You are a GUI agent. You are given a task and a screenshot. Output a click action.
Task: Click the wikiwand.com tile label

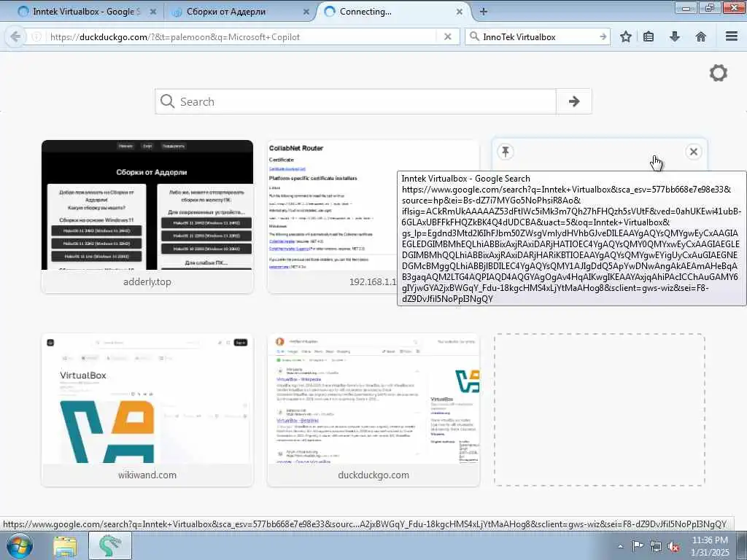(x=147, y=475)
